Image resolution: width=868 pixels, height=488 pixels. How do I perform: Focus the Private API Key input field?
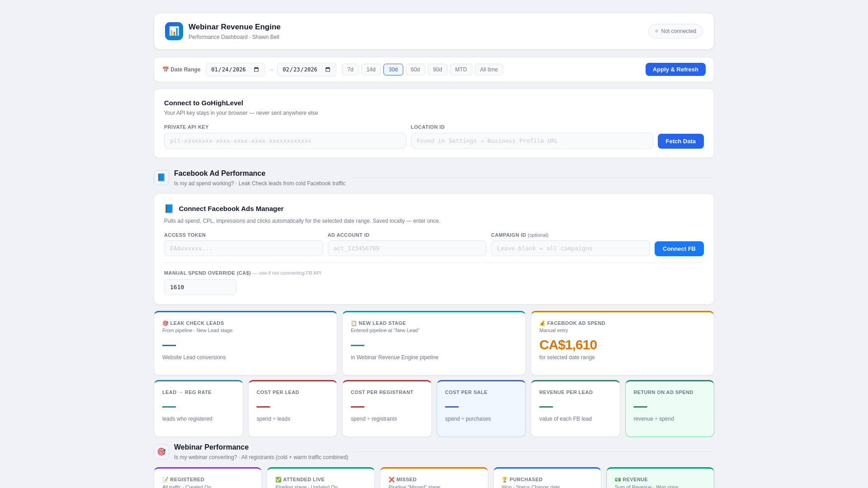pos(285,141)
